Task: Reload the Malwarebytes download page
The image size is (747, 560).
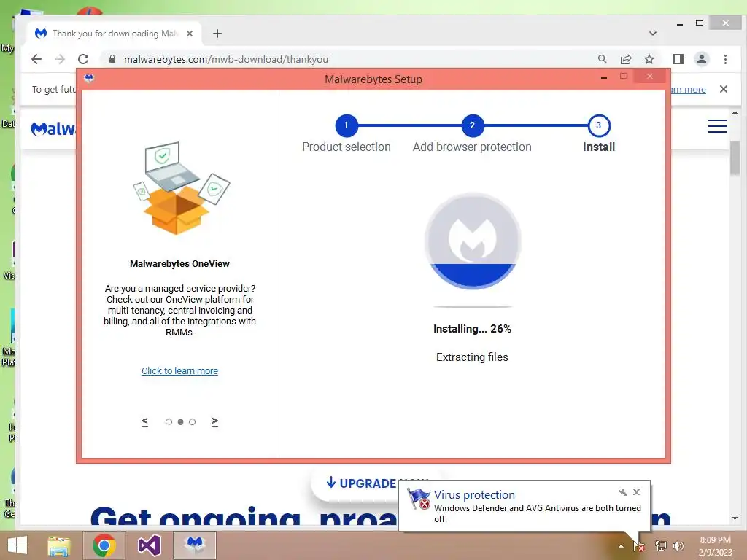Action: pyautogui.click(x=83, y=59)
